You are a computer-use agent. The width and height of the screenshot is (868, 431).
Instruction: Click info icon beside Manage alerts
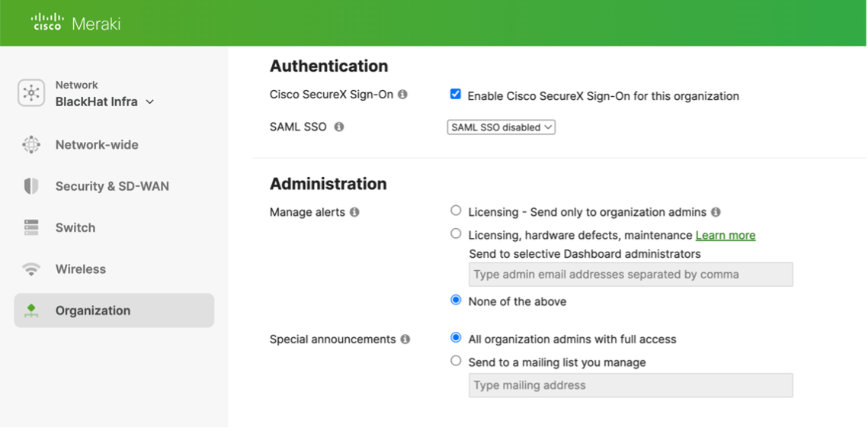[354, 212]
